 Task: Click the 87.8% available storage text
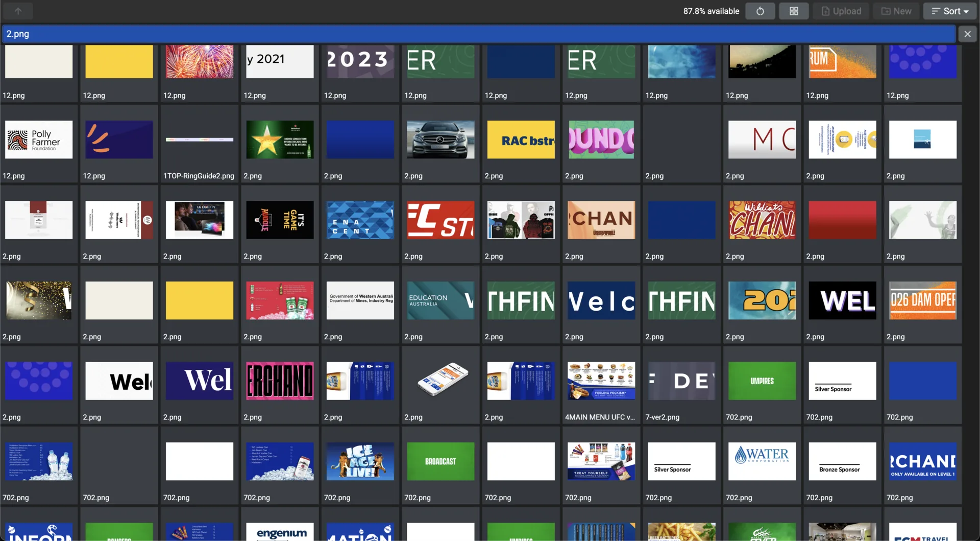(711, 11)
